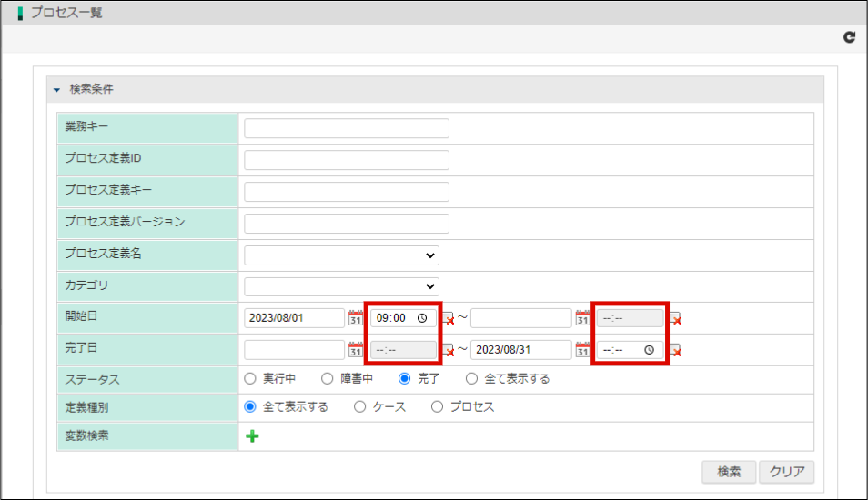Select プロセス definition type radio
Screen dimensions: 868x500
(438, 407)
